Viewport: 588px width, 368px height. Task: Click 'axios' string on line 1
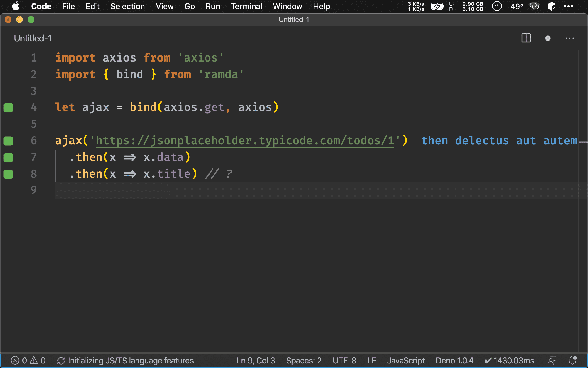(200, 58)
